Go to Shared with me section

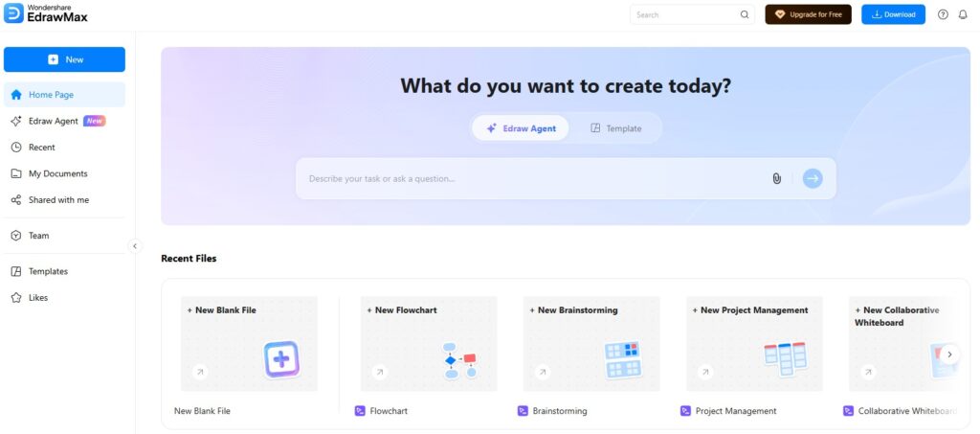click(58, 200)
